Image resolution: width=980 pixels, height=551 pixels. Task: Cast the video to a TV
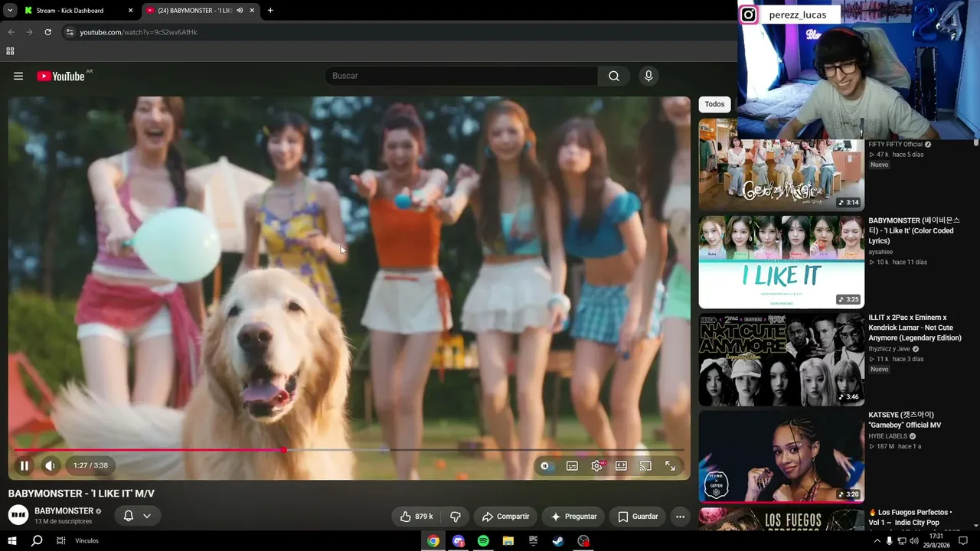coord(645,465)
